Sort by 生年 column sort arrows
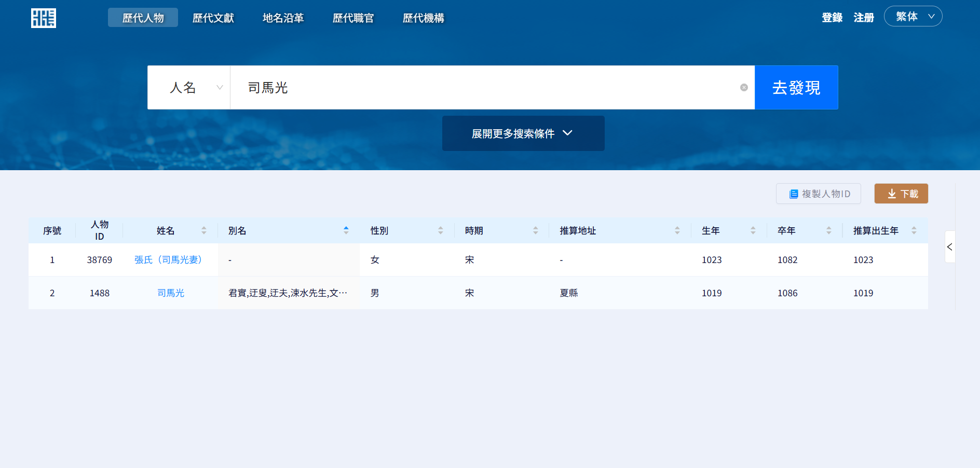The height and width of the screenshot is (468, 980). point(753,230)
